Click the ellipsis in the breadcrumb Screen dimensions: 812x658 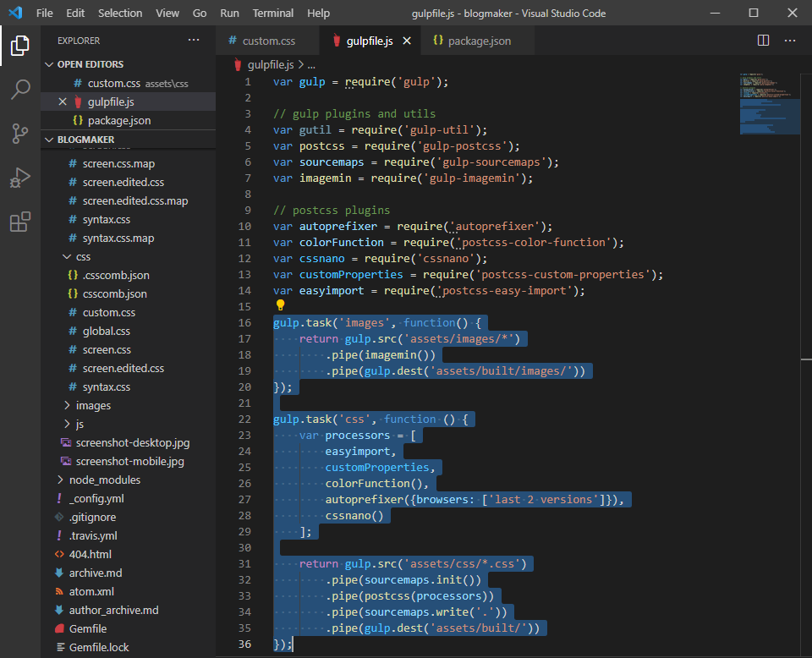(x=310, y=65)
